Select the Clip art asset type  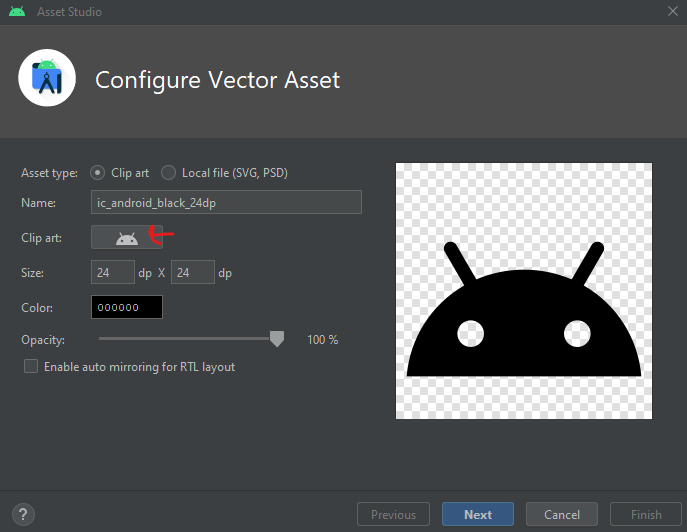point(97,173)
